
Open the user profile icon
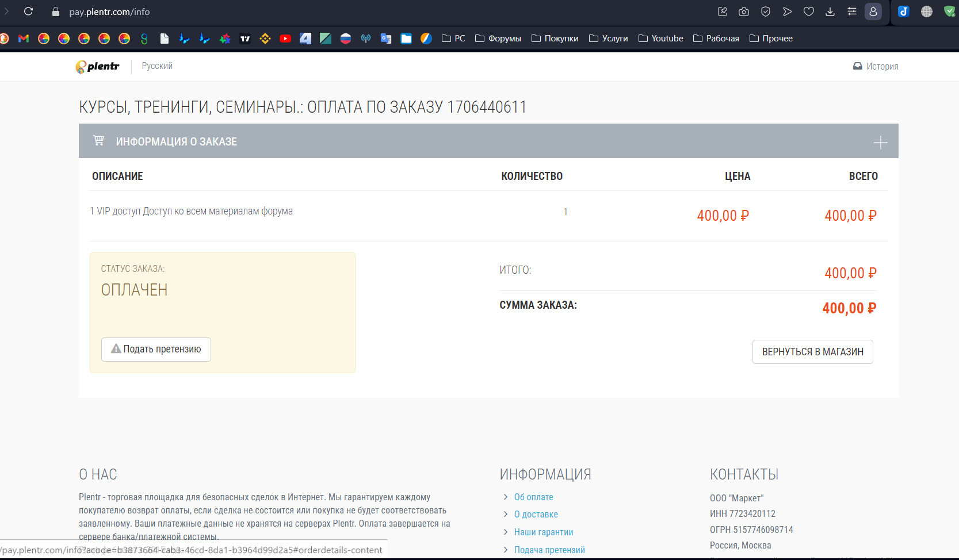(873, 11)
